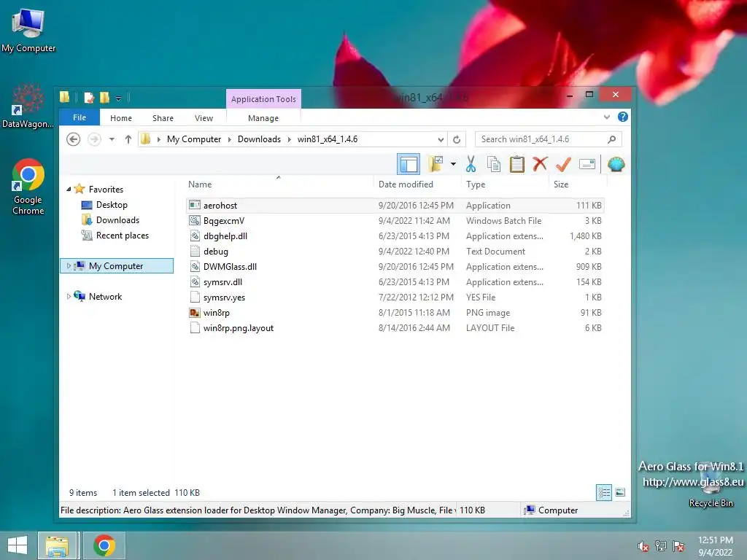The width and height of the screenshot is (747, 560).
Task: Click the Classic Shell settings shell icon
Action: click(x=616, y=164)
